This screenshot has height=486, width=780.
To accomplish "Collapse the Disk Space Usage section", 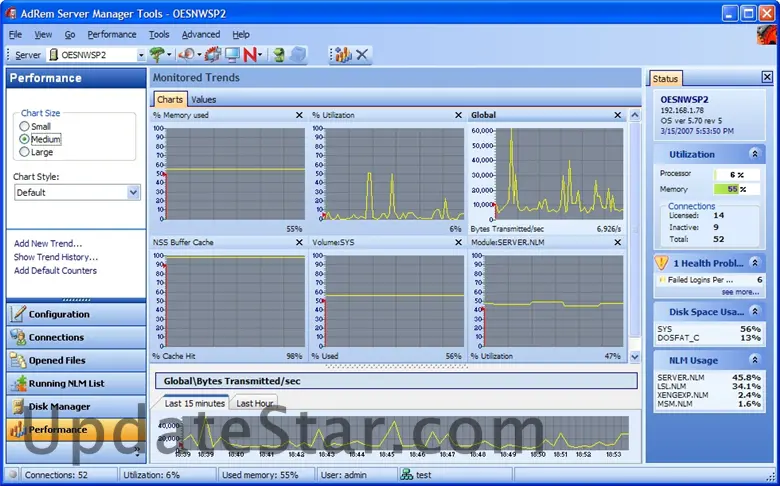I will [x=755, y=312].
